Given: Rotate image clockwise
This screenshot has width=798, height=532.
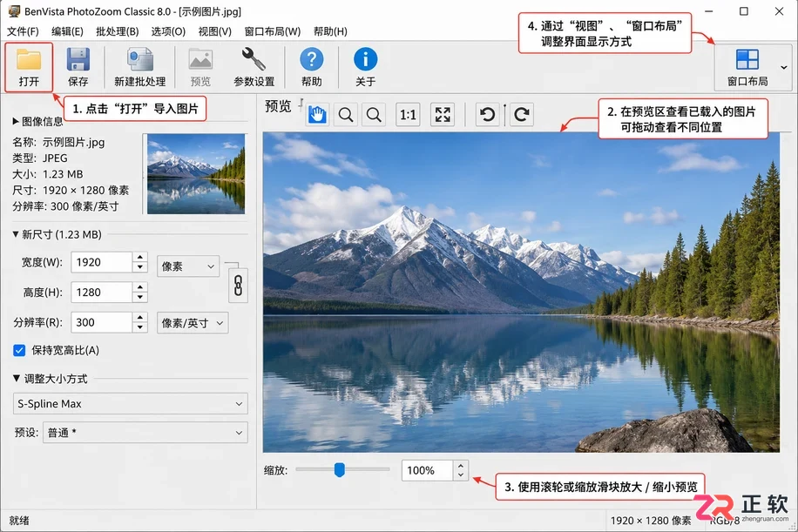Looking at the screenshot, I should tap(522, 114).
